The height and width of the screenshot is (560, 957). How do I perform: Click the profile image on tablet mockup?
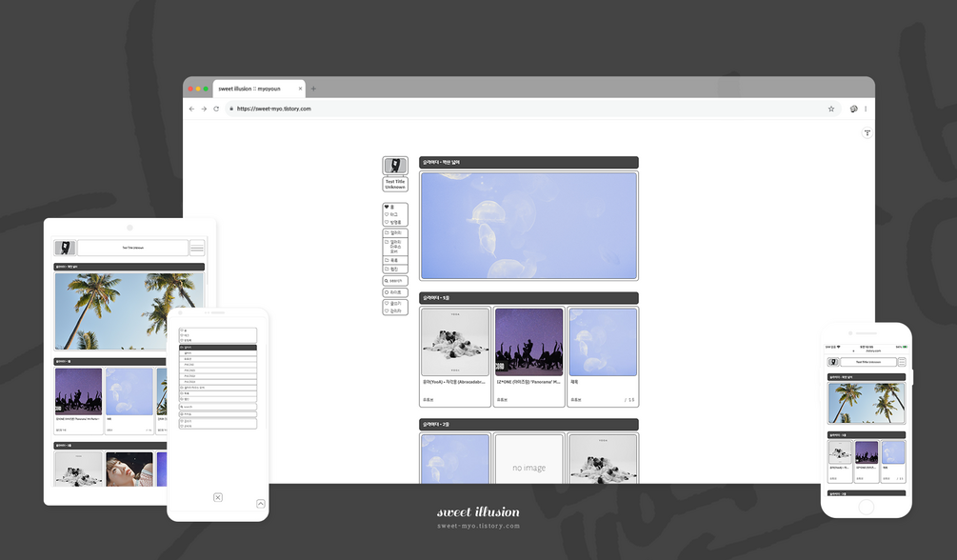pos(65,248)
